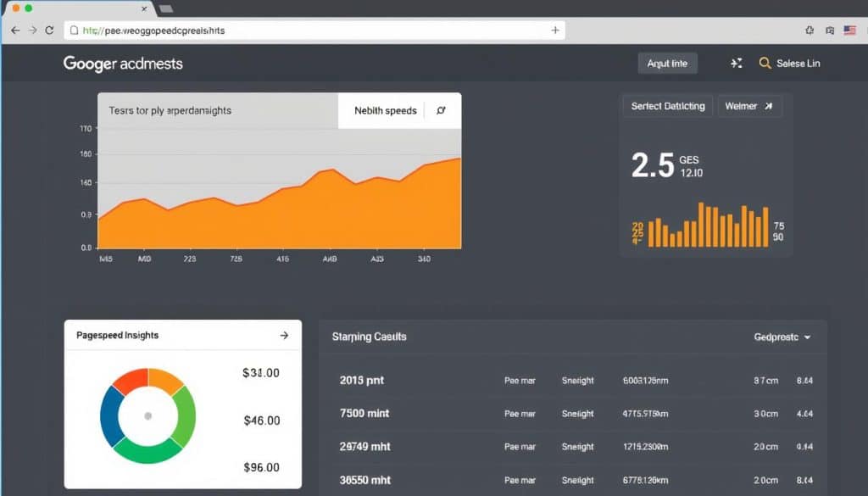The image size is (868, 496).
Task: Click the green macOS maximize dot
Action: (28, 8)
